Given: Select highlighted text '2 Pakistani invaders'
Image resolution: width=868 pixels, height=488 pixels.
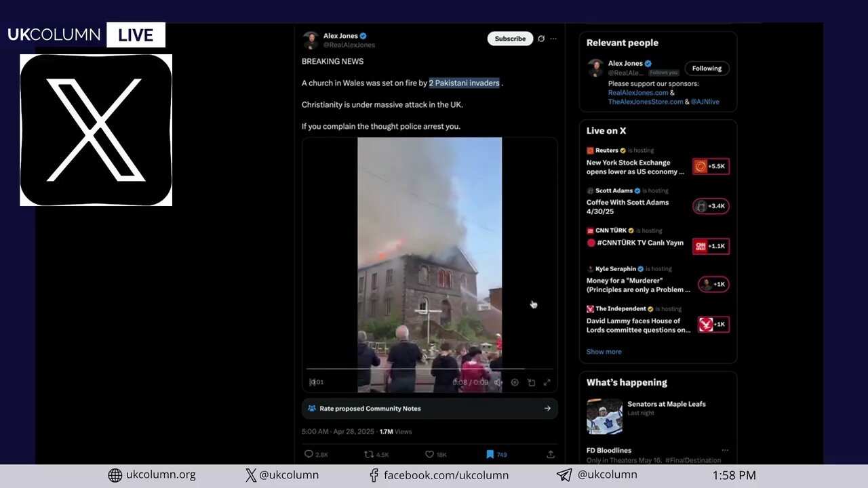Looking at the screenshot, I should point(464,83).
